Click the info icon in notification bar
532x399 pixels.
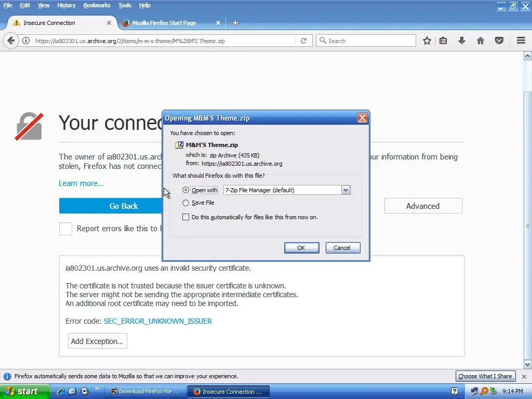pos(7,376)
